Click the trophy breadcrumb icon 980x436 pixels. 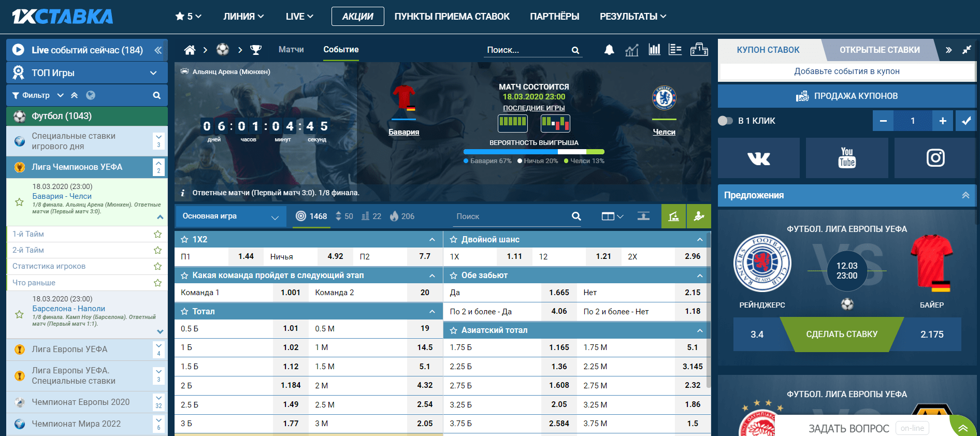(x=256, y=50)
